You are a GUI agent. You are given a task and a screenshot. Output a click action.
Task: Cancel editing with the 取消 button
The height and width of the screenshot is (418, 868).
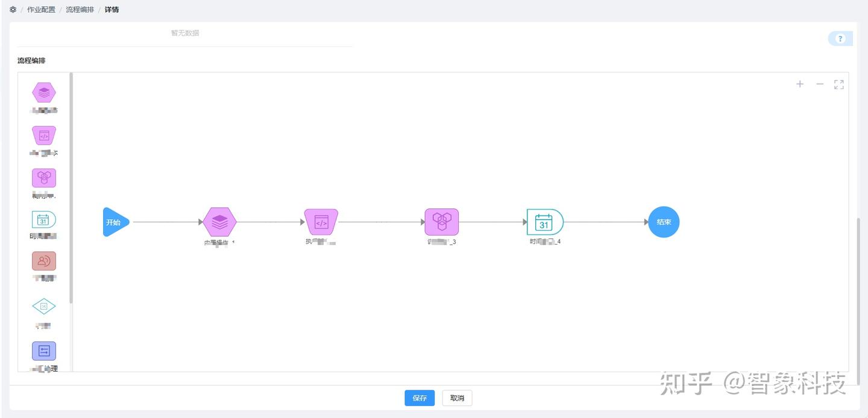[458, 398]
